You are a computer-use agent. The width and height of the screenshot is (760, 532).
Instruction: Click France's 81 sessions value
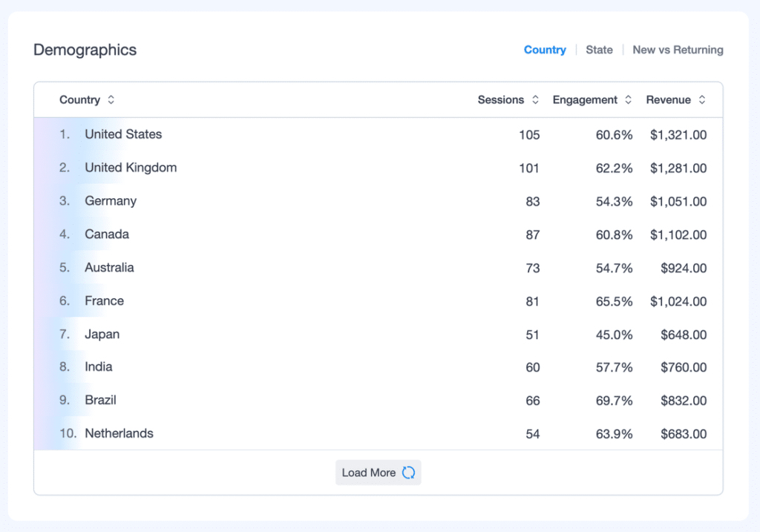coord(533,301)
